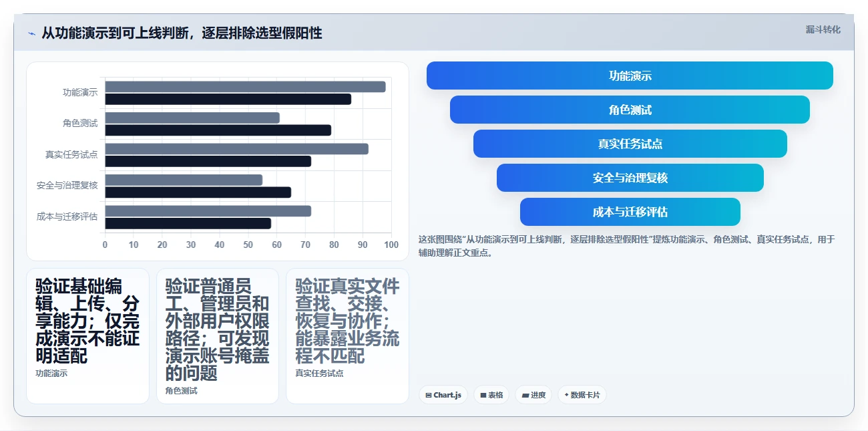Click the description paragraph starting 这张图围绕

tap(626, 246)
